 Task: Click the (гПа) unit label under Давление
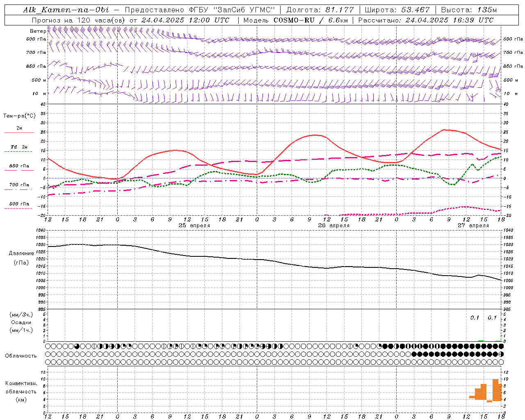click(21, 262)
